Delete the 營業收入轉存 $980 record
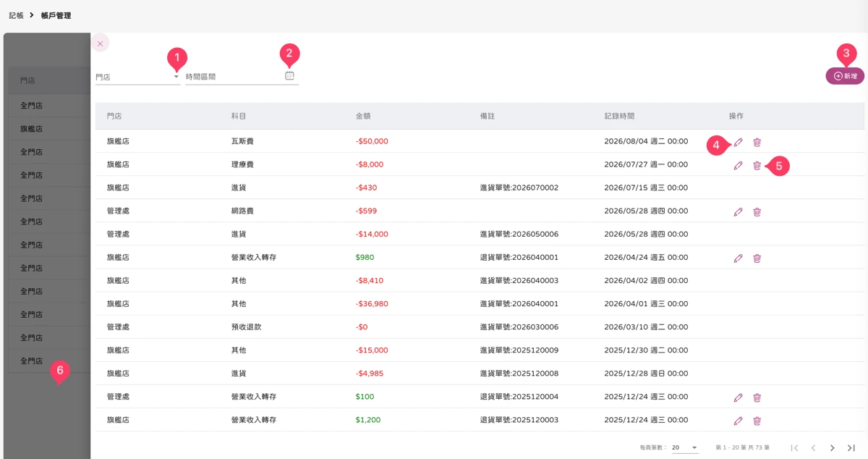The image size is (868, 459). pyautogui.click(x=757, y=258)
